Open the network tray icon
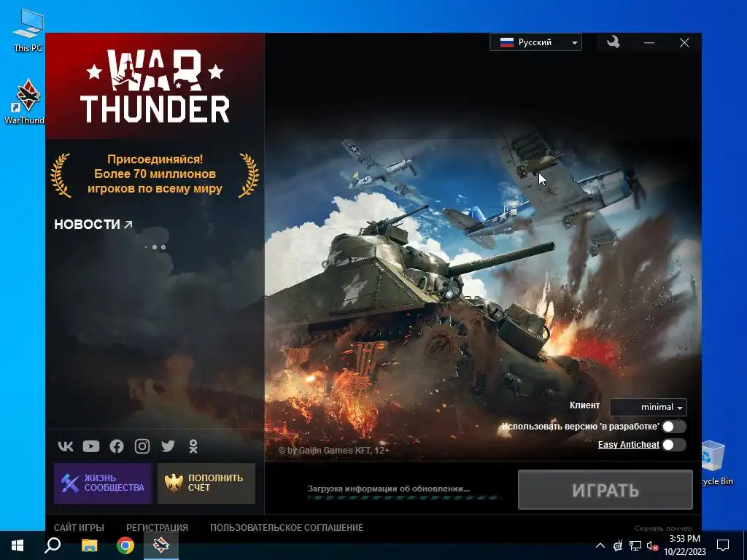747x560 pixels. click(635, 545)
